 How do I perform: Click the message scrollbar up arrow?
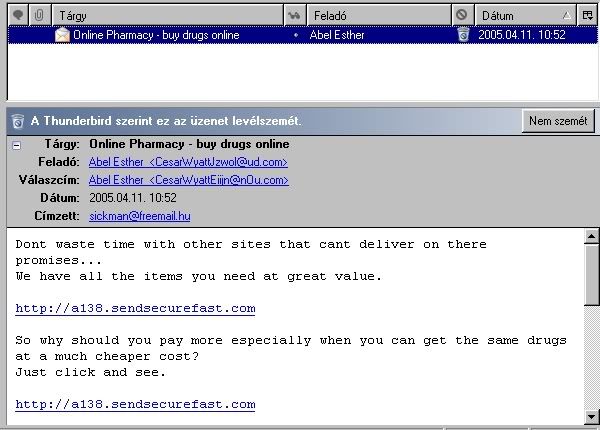pos(591,236)
